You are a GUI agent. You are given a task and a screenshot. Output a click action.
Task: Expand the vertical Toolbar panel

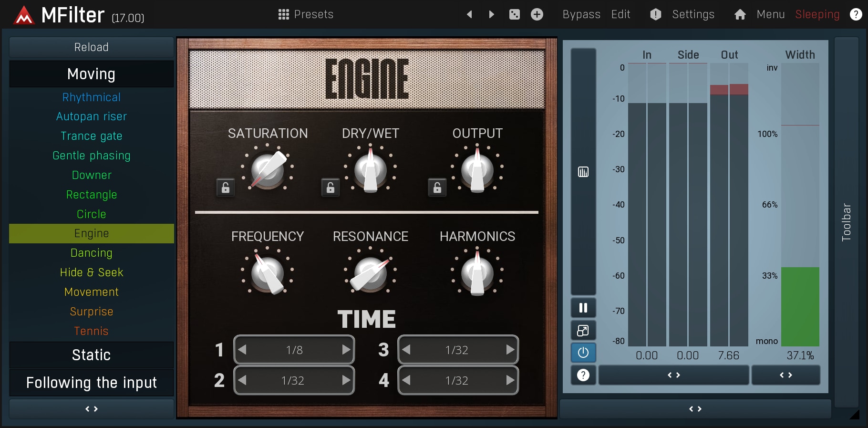(846, 222)
